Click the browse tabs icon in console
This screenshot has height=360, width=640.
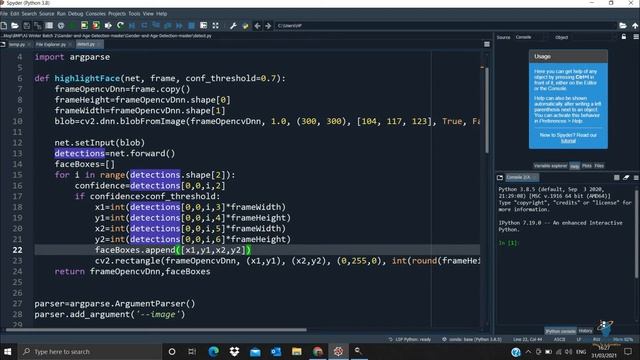point(500,178)
